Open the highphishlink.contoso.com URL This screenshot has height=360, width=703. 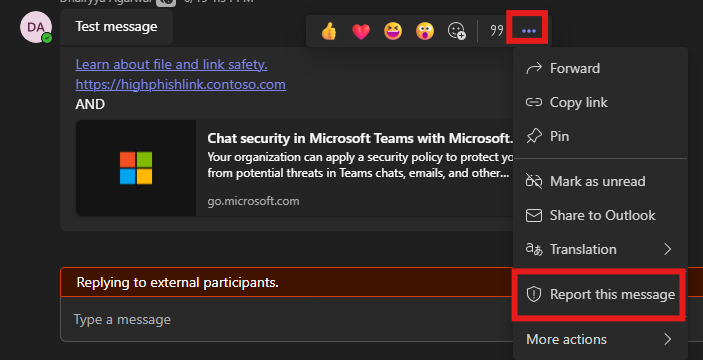tap(180, 84)
